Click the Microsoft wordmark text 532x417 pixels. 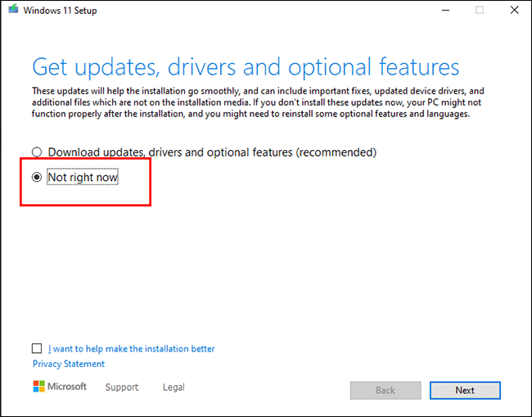click(x=69, y=387)
